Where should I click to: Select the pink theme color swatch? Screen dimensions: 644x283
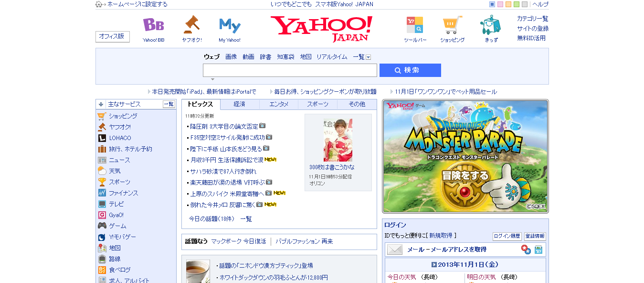tap(500, 4)
